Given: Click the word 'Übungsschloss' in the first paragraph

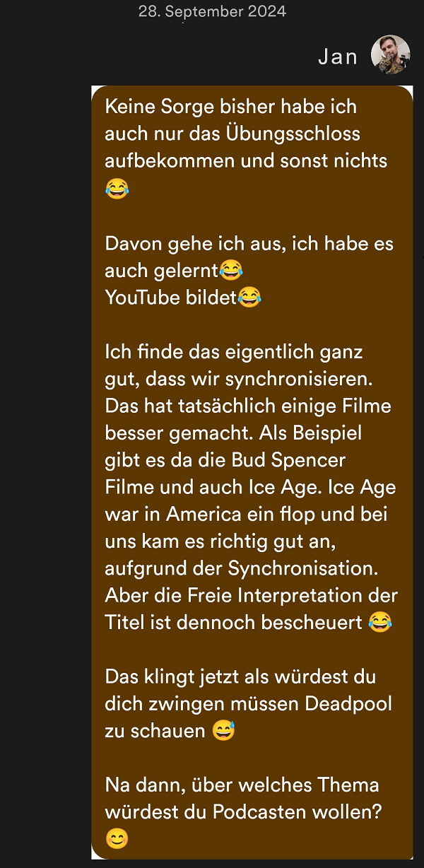Looking at the screenshot, I should click(291, 134).
